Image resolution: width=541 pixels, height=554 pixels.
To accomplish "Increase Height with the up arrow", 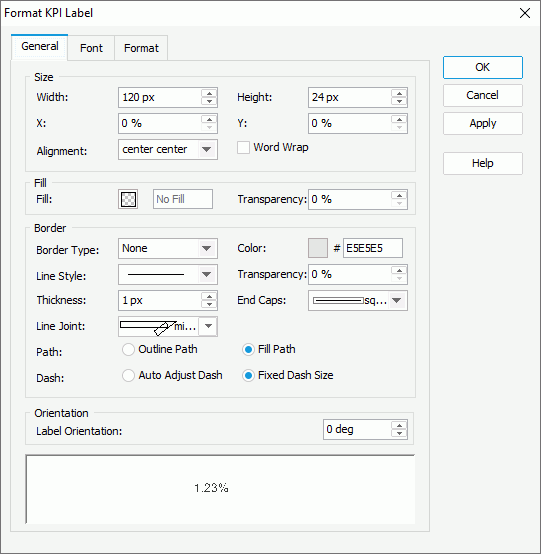I will click(399, 93).
